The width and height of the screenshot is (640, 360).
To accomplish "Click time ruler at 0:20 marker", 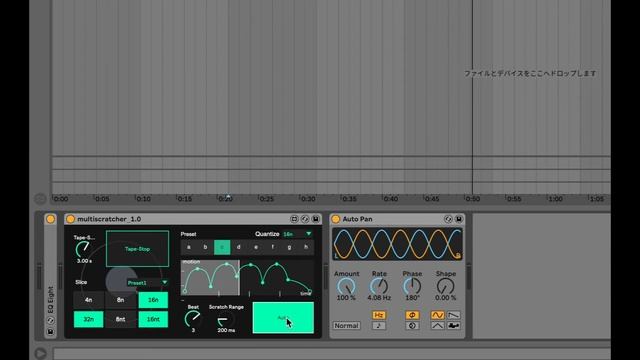I will 225,199.
